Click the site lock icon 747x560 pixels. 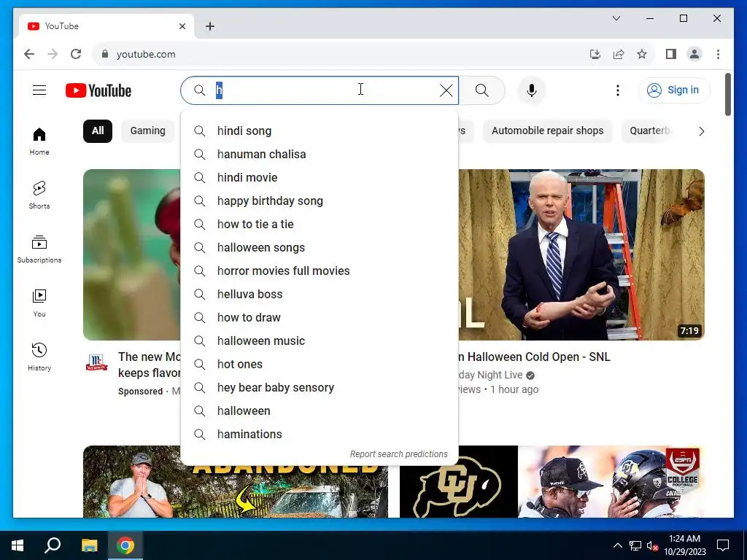tap(105, 54)
